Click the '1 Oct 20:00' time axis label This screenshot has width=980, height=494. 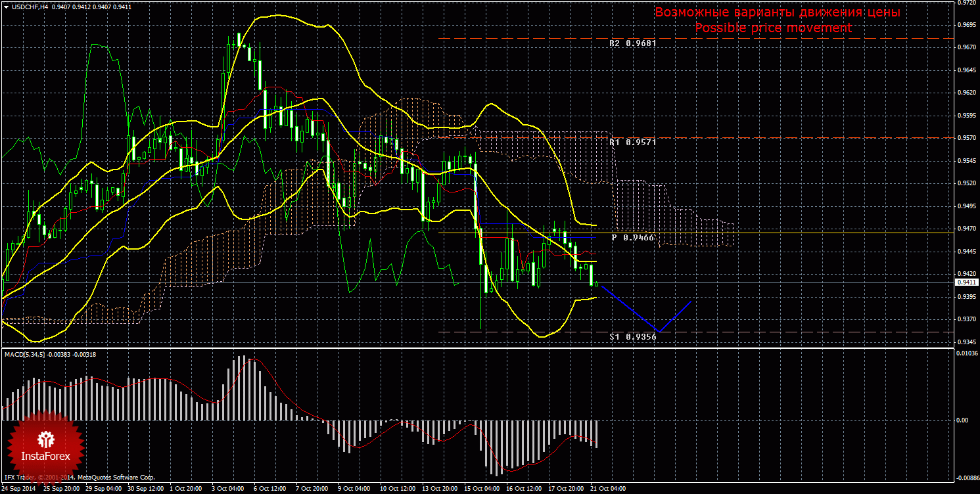pos(187,489)
